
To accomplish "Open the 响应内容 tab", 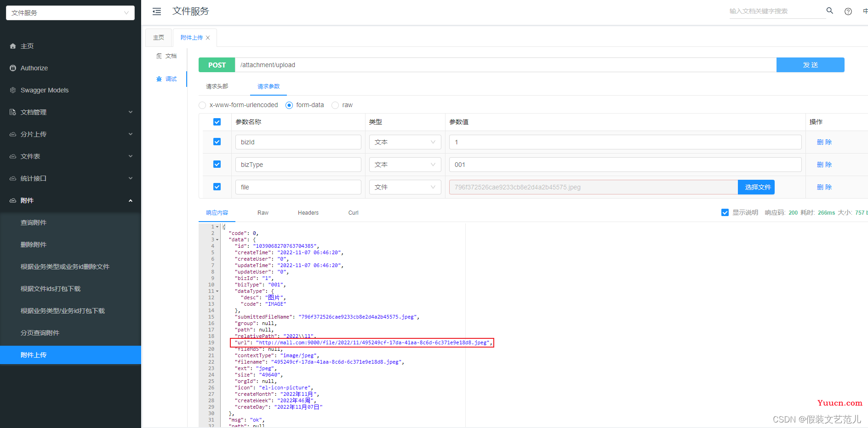I will pos(217,213).
